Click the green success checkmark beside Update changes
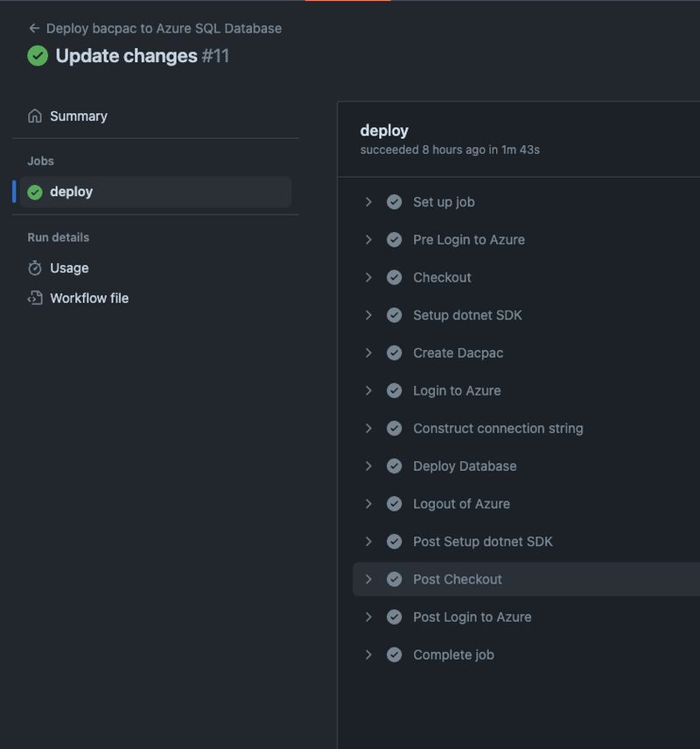This screenshot has width=700, height=749. (x=35, y=56)
